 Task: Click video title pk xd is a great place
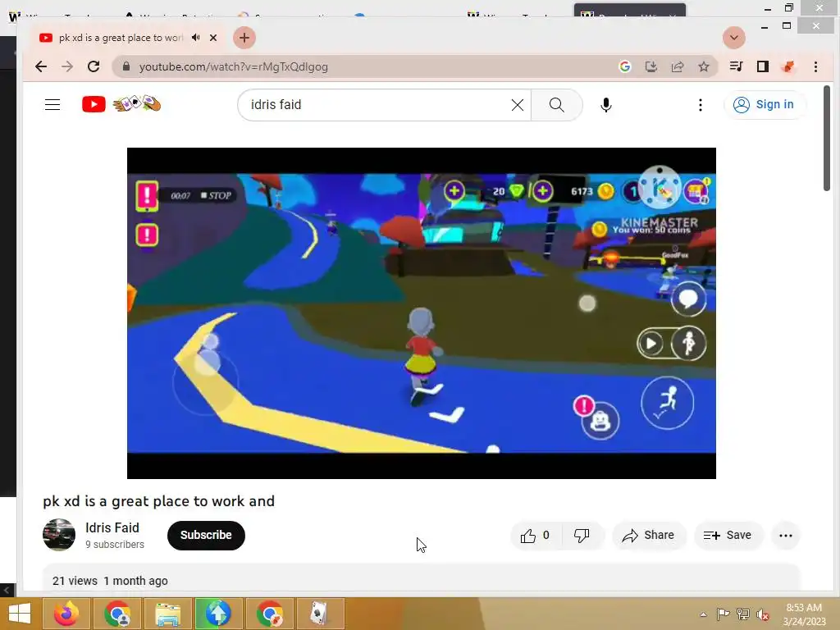[158, 501]
